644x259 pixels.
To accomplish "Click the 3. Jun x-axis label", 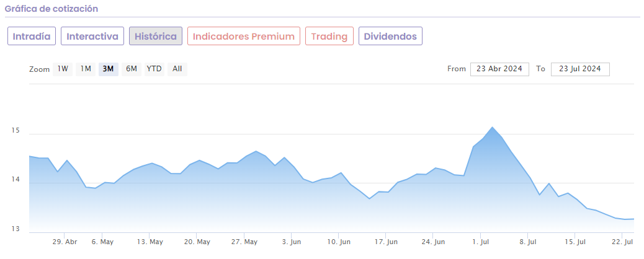I will point(292,242).
